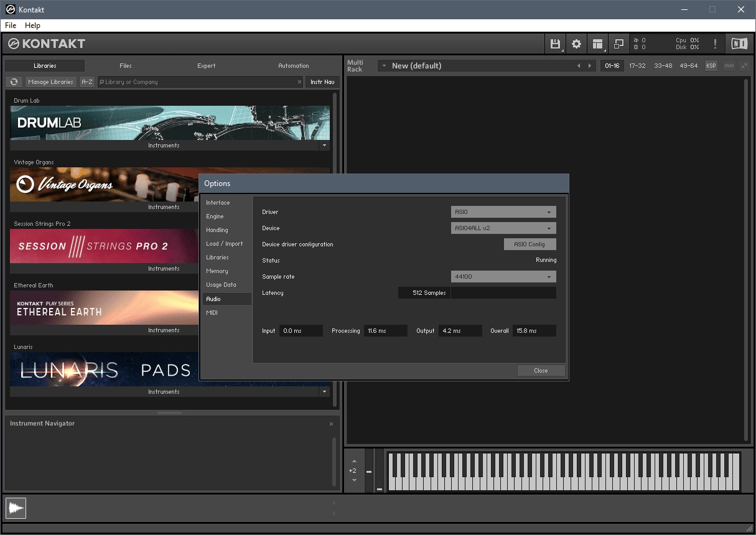Screen dimensions: 756x535
Task: Switch to the Files browser tab
Action: coord(126,65)
